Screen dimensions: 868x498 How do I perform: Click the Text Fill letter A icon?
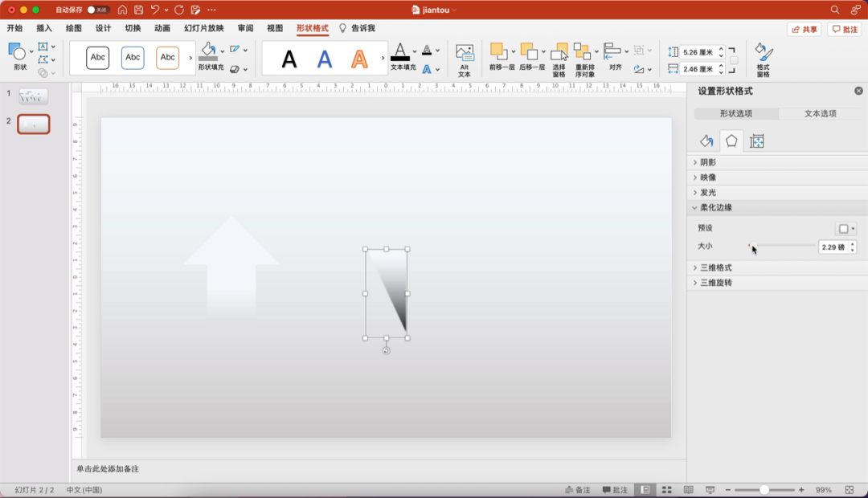tap(399, 51)
